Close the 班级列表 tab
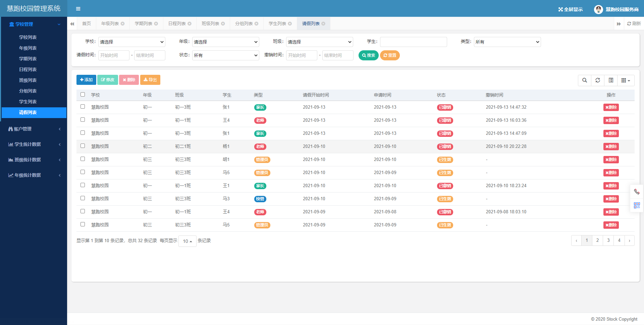The width and height of the screenshot is (644, 325). click(x=223, y=24)
